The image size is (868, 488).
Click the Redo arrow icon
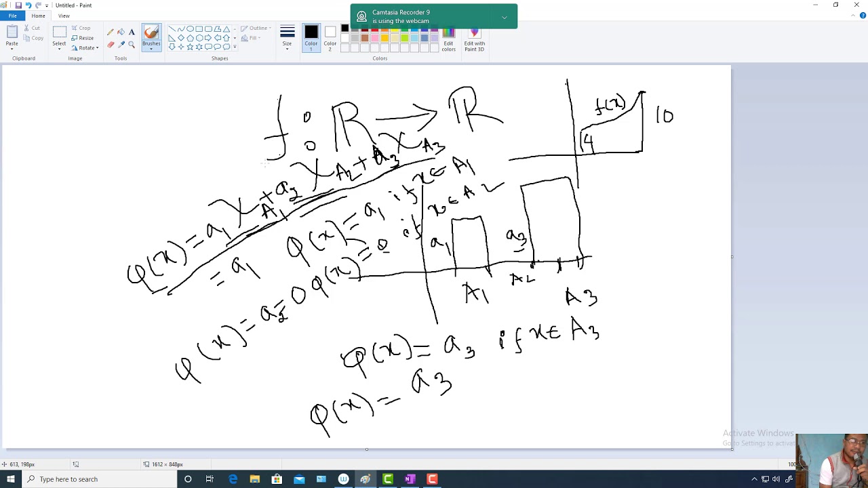click(x=38, y=5)
